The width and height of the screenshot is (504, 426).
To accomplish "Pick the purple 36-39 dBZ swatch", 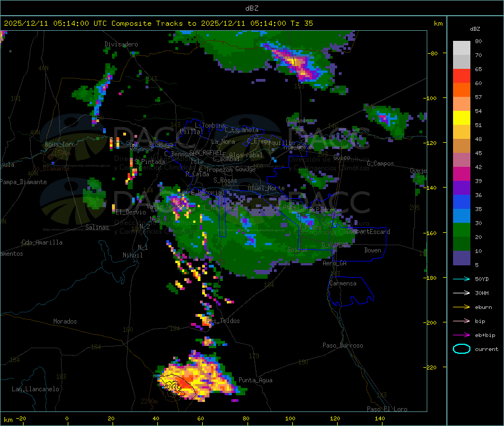I will tap(461, 188).
